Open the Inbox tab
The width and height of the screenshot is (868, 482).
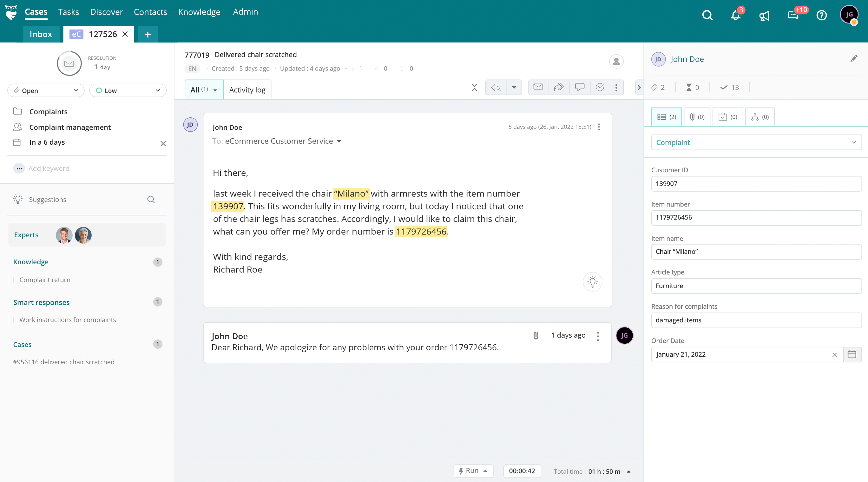tap(41, 34)
